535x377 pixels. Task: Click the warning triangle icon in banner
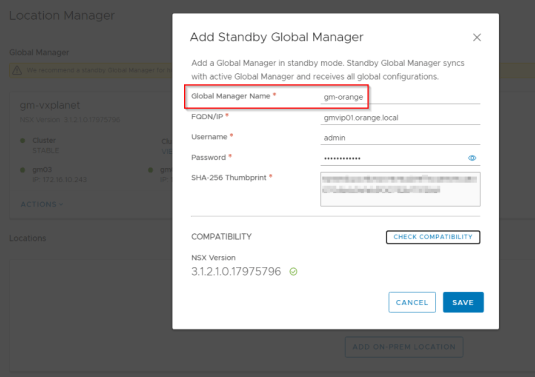coord(17,71)
